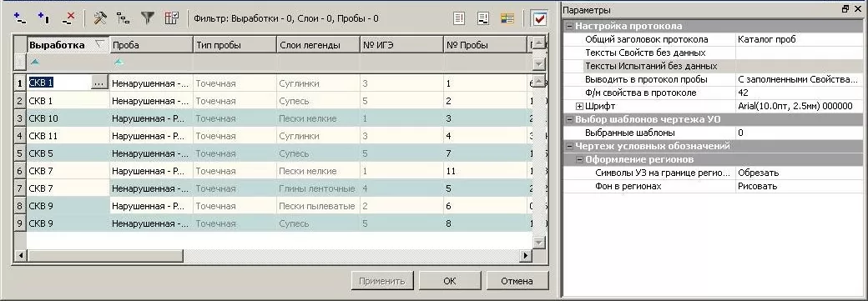Toggle the red checkmark toolbar button
868x301 pixels.
[x=538, y=18]
